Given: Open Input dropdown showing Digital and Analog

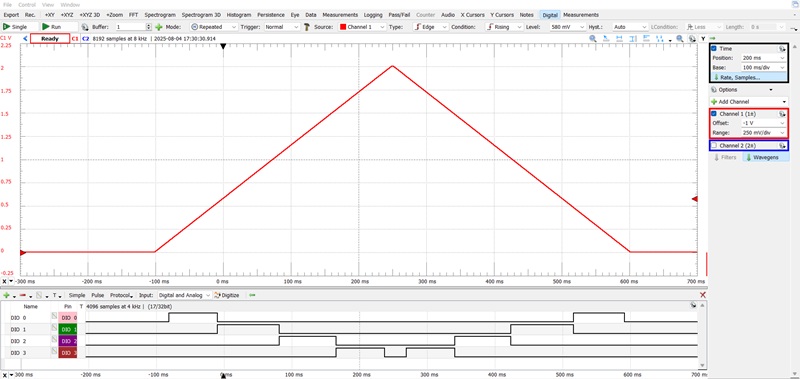Looking at the screenshot, I should 184,295.
